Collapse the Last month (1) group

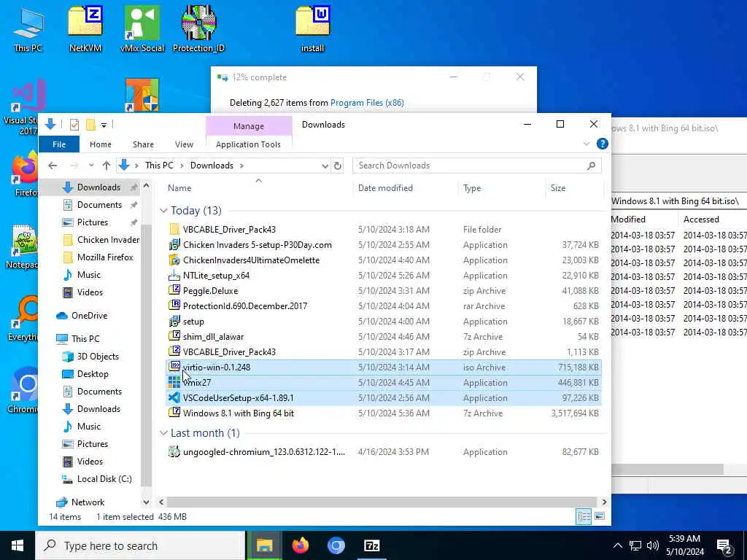coord(163,433)
